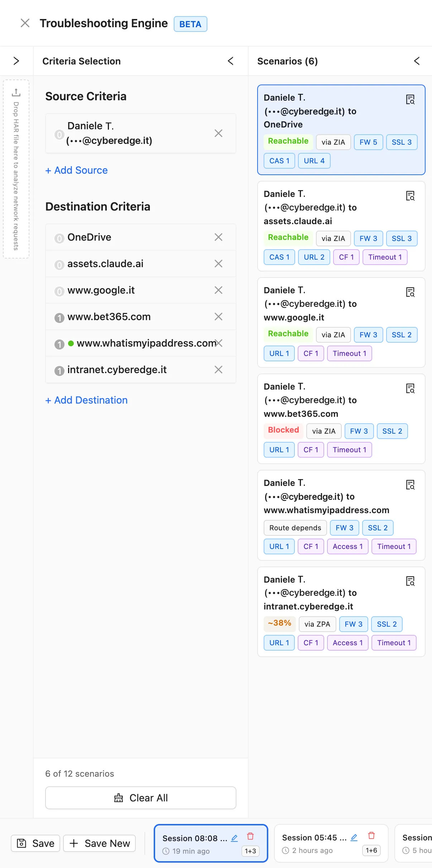
Task: Remove www.bet365.com destination
Action: [x=219, y=317]
